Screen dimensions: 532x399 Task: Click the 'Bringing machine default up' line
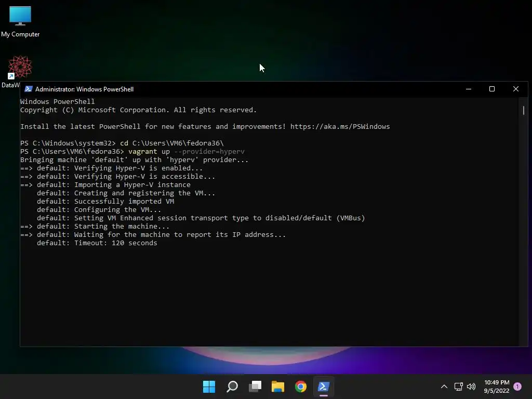pos(134,160)
